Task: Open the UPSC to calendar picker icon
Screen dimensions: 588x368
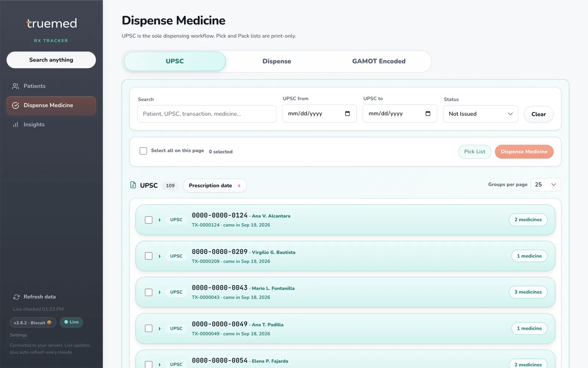Action: point(428,113)
